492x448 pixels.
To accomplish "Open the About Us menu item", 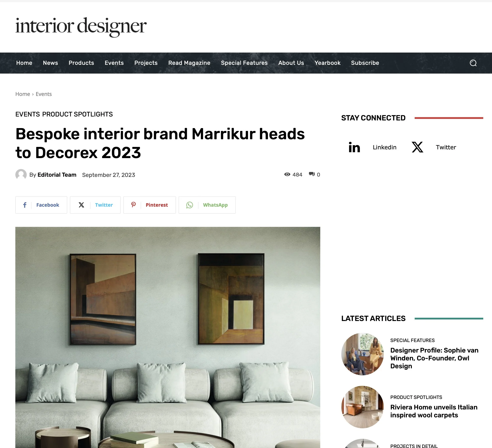I will tap(291, 63).
